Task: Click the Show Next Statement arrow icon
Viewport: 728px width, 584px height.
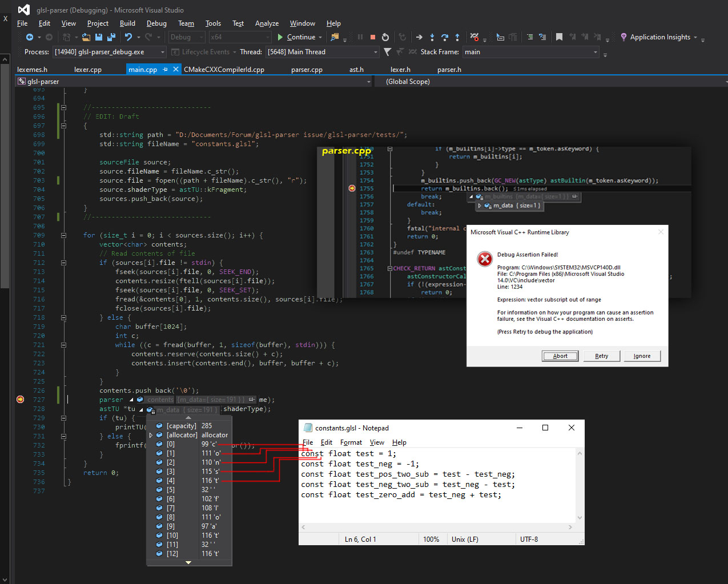Action: pos(419,37)
